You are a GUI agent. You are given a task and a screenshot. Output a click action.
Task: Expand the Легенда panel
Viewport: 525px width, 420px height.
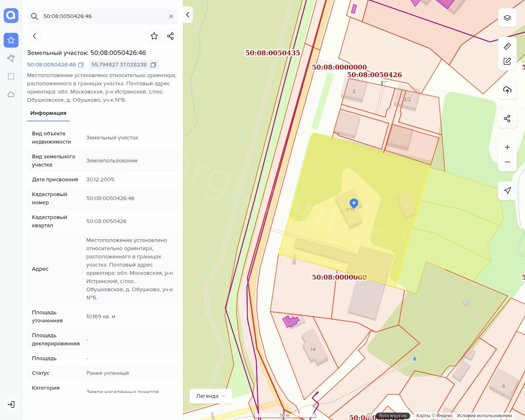point(211,396)
